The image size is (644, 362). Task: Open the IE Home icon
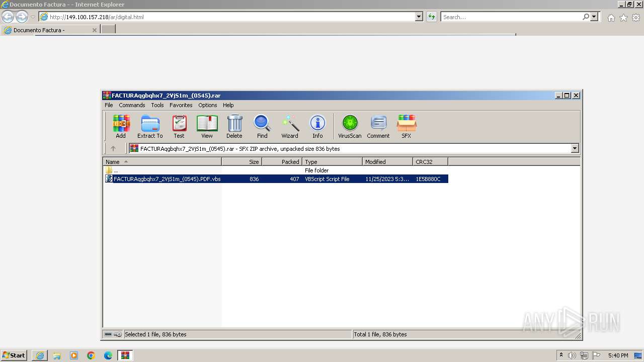coord(611,18)
